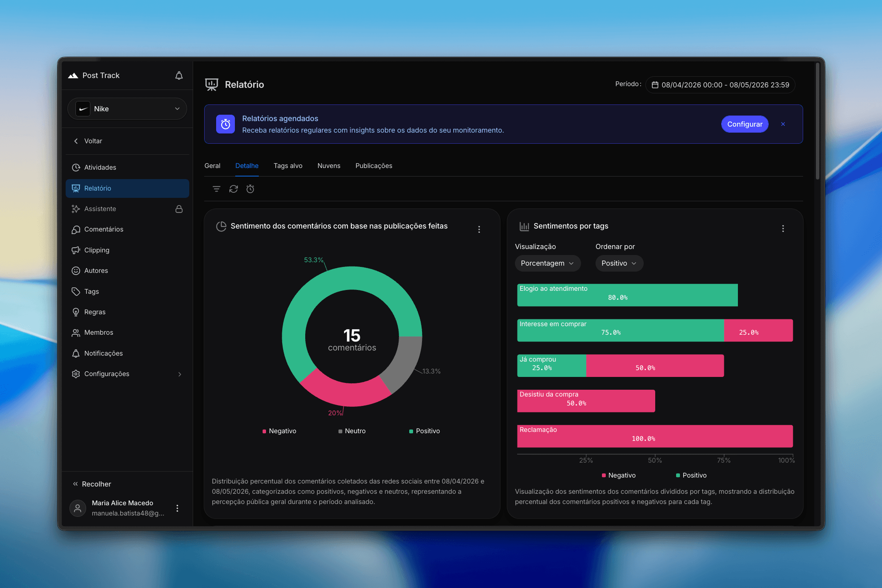This screenshot has height=588, width=882.
Task: Open the Período date range picker
Action: [x=720, y=85]
